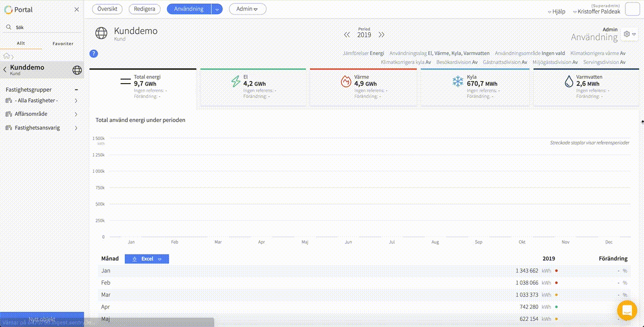Image resolution: width=644 pixels, height=327 pixels.
Task: Open the orange chat widget
Action: (627, 310)
